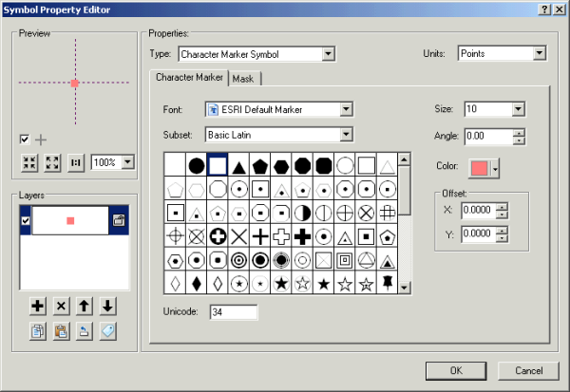Viewport: 570px width, 392px height.
Task: Select the crosshair circle glyph
Action: point(175,237)
